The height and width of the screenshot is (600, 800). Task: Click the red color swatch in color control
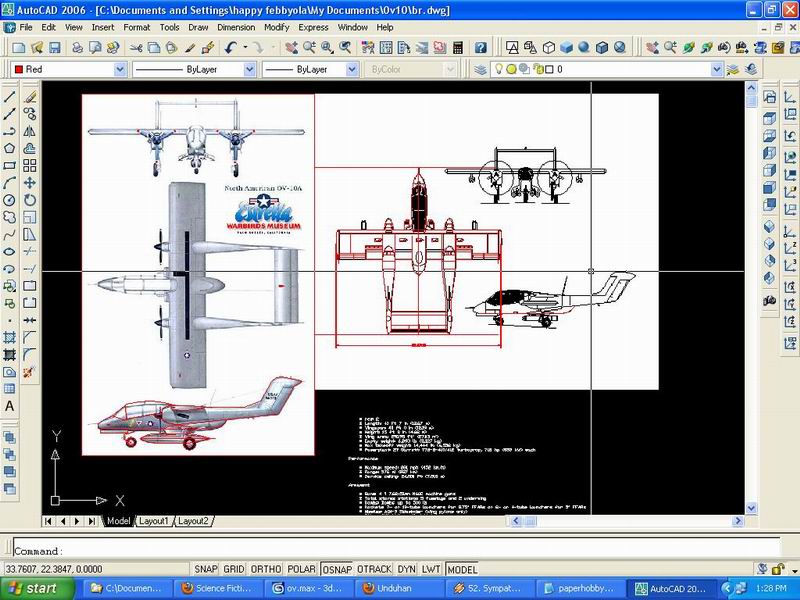coord(19,69)
